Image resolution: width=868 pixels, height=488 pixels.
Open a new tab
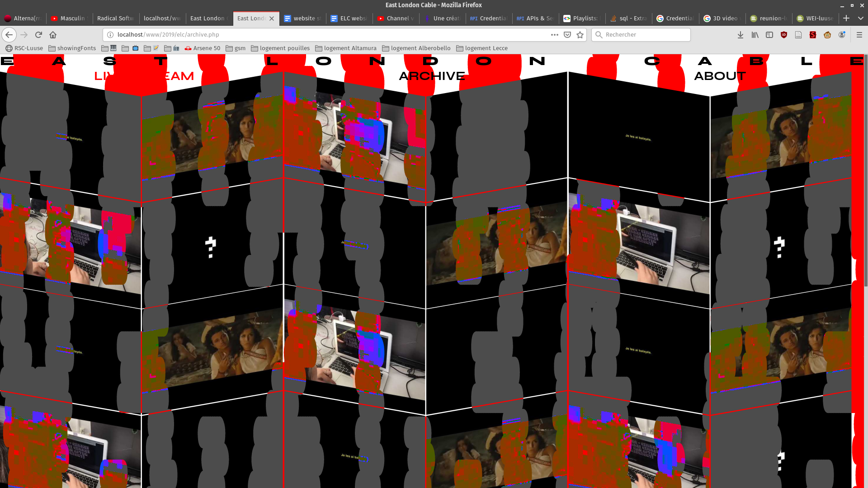tap(846, 18)
